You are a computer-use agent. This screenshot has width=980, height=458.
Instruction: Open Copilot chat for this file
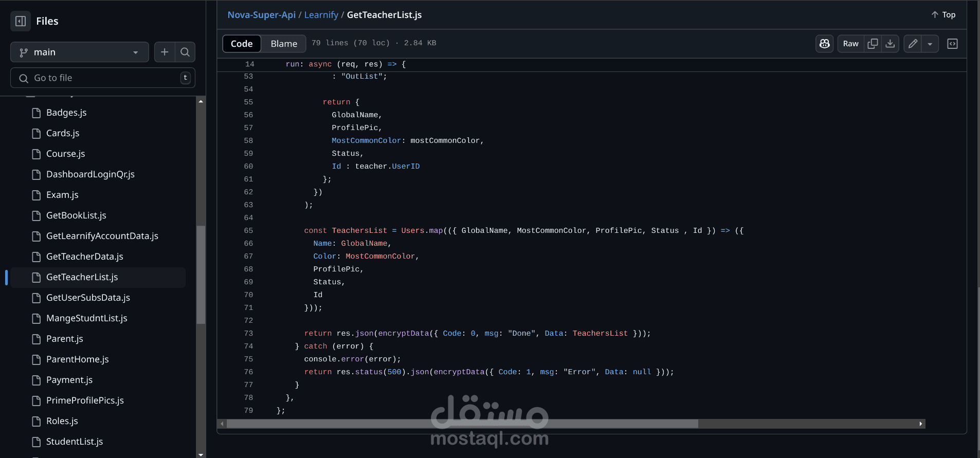pos(825,44)
